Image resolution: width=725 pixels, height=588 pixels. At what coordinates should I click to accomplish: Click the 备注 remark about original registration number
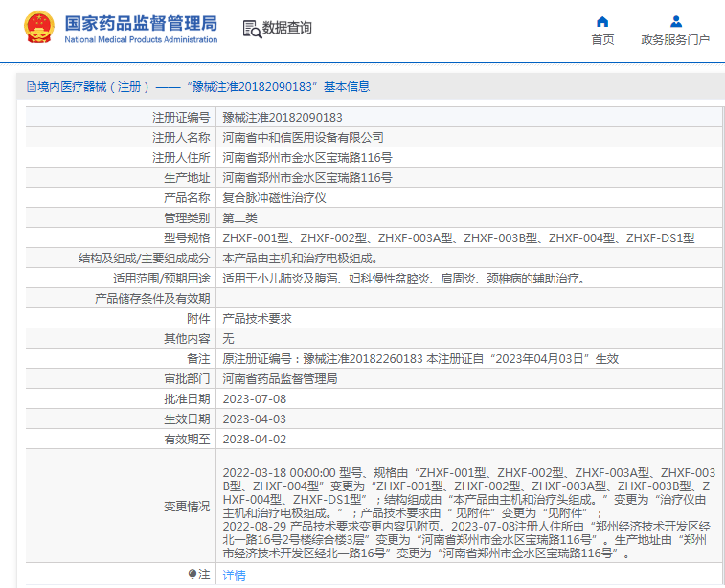(420, 359)
